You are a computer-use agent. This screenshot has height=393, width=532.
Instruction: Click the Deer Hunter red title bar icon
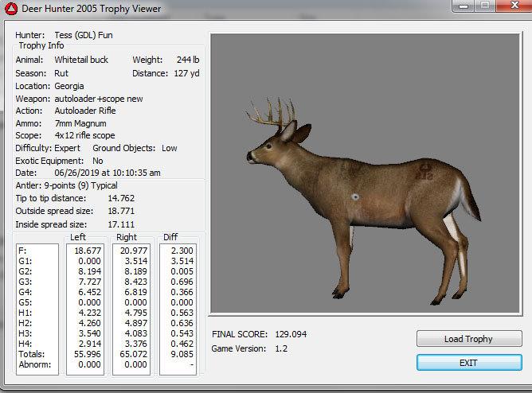pos(10,9)
